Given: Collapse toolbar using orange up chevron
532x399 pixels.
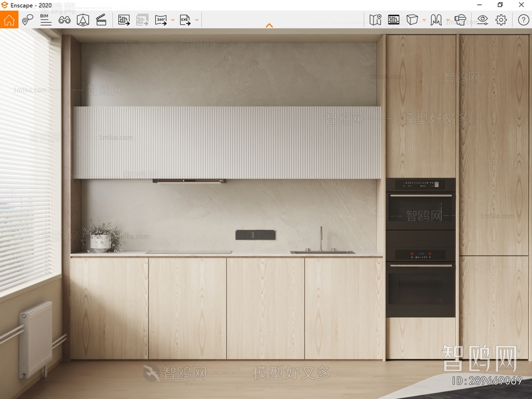Looking at the screenshot, I should [x=269, y=25].
